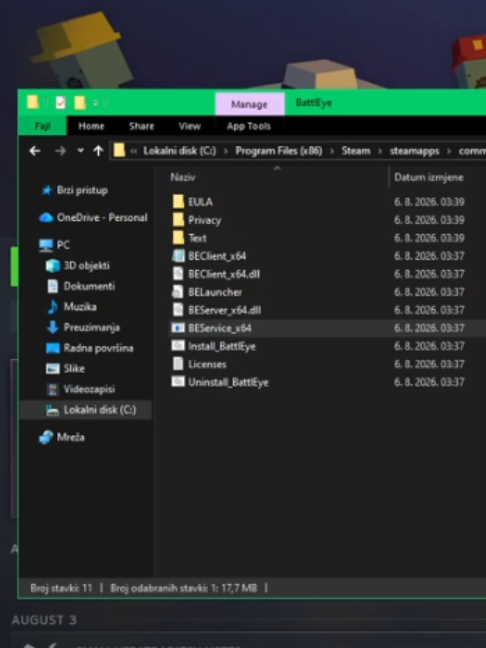
Task: Click the BEService_x64 date 6. 8. 2026. 03:37
Action: click(429, 328)
